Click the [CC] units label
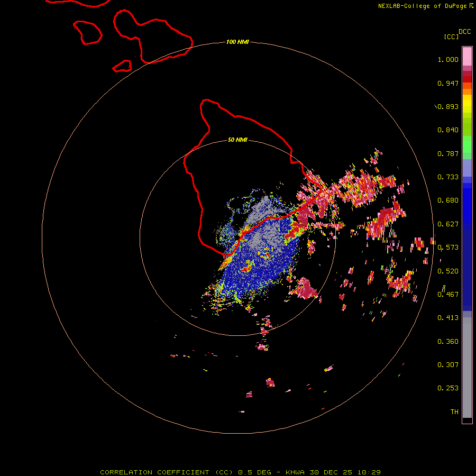Image resolution: width=476 pixels, height=476 pixels. tap(451, 36)
